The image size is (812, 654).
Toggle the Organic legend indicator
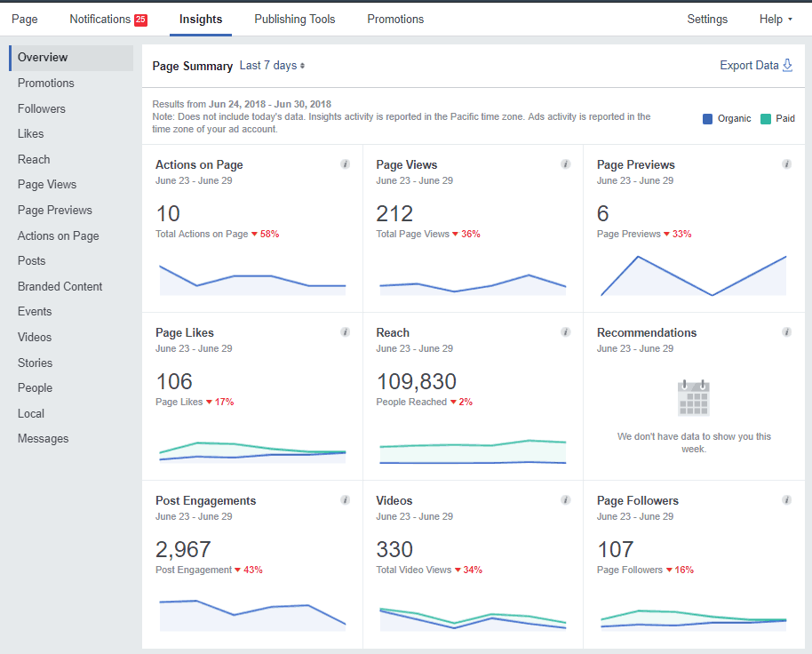tap(706, 118)
